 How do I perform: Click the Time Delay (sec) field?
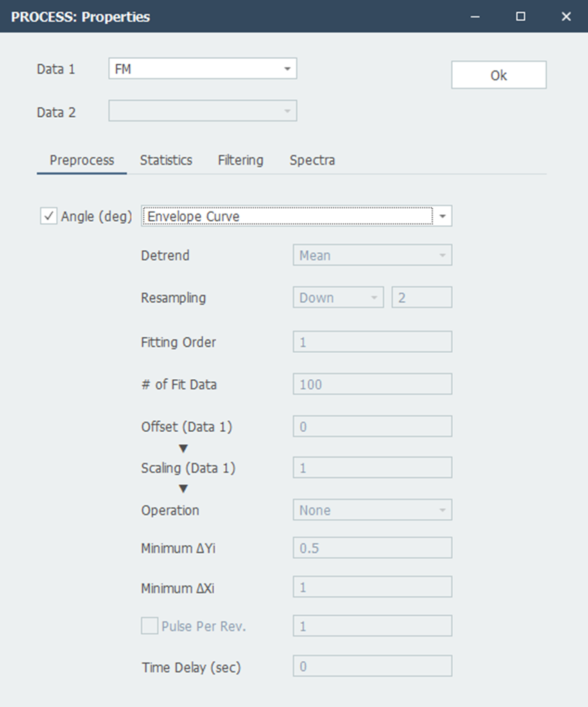coord(372,667)
